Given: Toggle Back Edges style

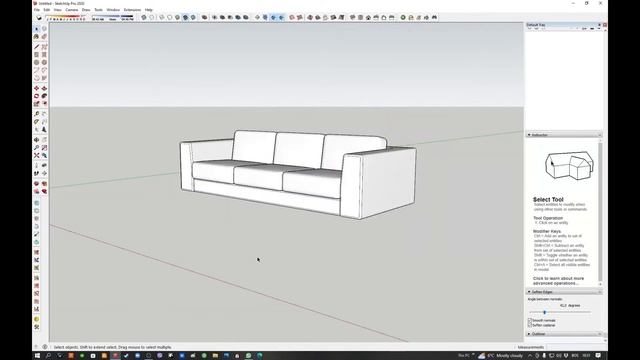Looking at the screenshot, I should (152, 18).
